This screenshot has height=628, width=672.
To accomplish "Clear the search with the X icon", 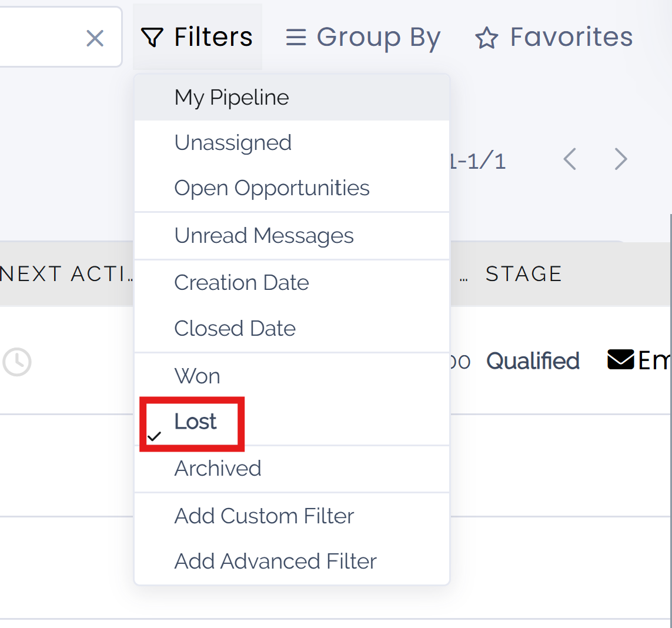I will tap(95, 38).
